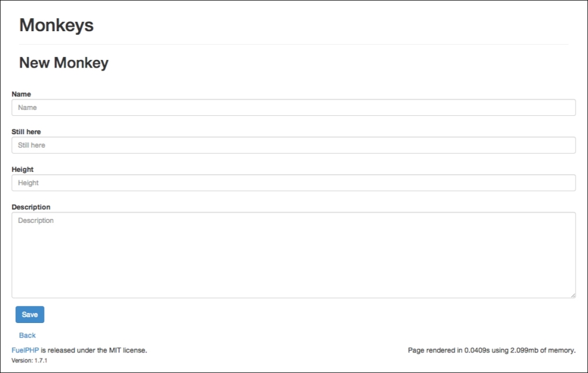
Task: Click the 'Description' placeholder text in textarea
Action: (36, 221)
